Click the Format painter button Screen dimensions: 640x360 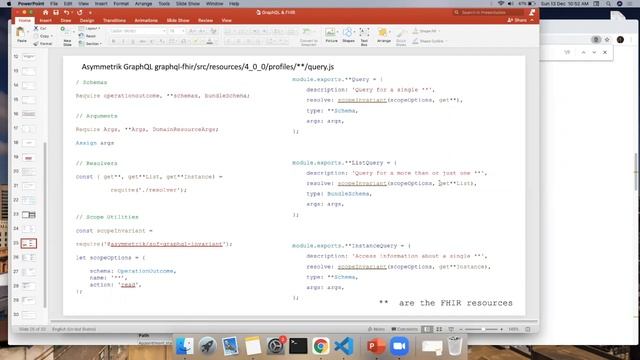[x=43, y=44]
